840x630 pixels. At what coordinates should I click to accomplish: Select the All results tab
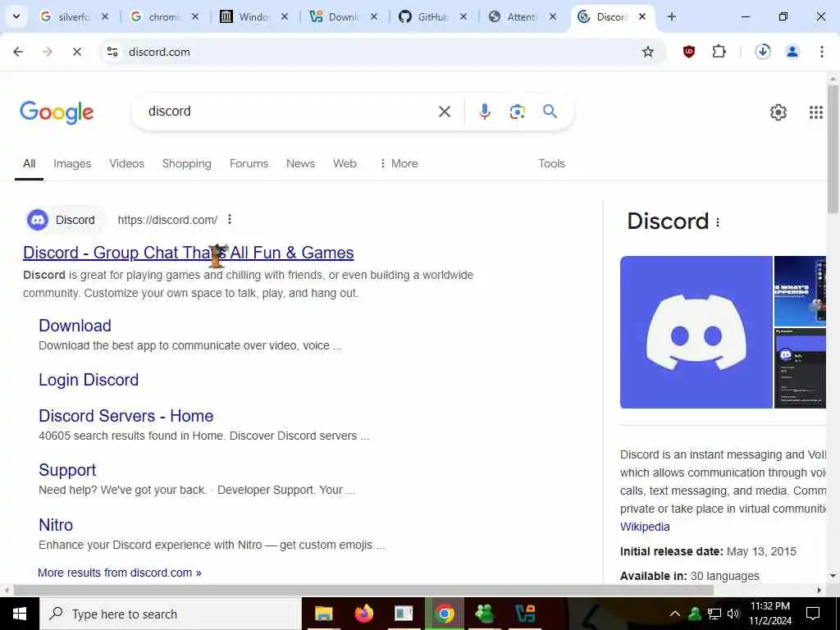tap(29, 163)
